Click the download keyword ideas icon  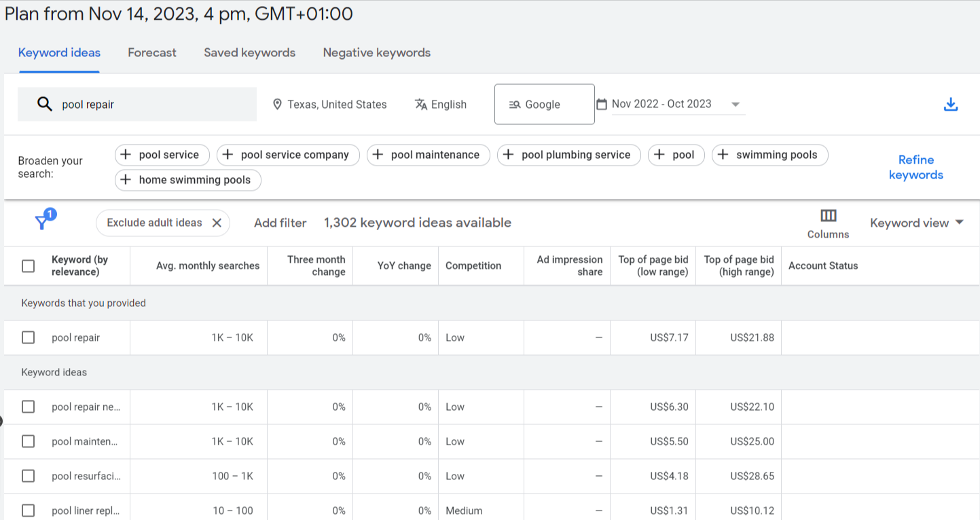951,105
